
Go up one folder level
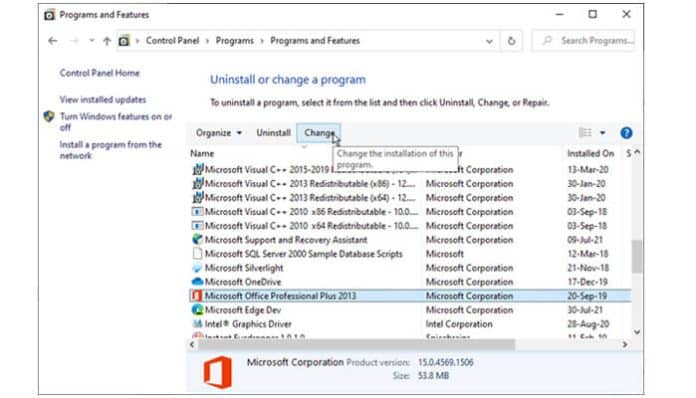[x=107, y=41]
